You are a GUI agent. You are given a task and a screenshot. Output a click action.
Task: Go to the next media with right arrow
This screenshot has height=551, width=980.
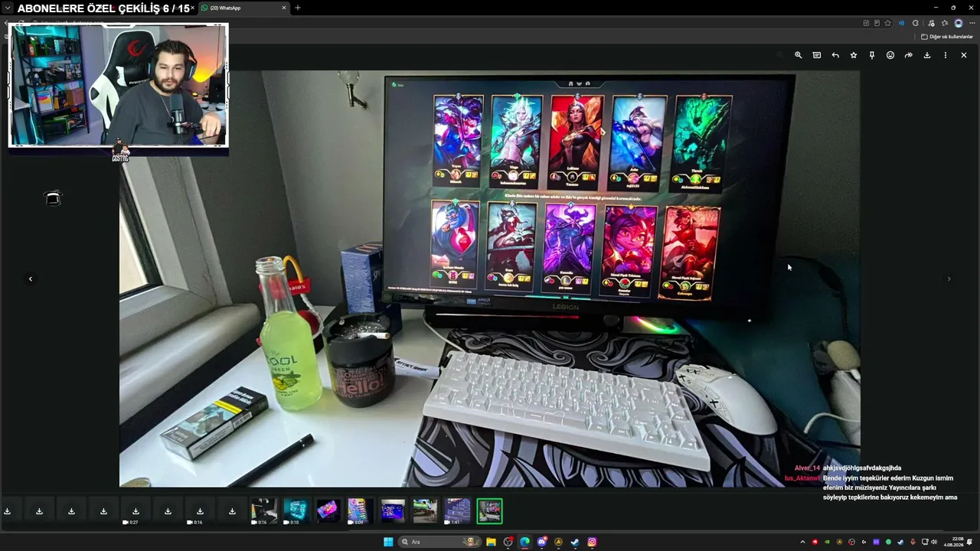click(949, 279)
